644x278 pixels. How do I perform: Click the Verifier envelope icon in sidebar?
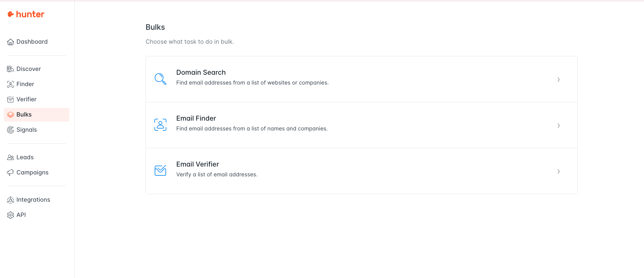(10, 99)
